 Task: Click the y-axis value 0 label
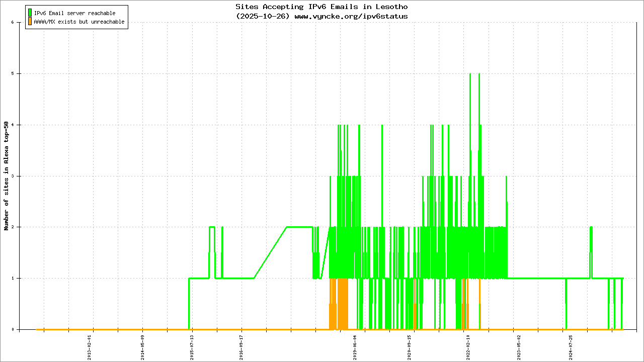(x=12, y=329)
